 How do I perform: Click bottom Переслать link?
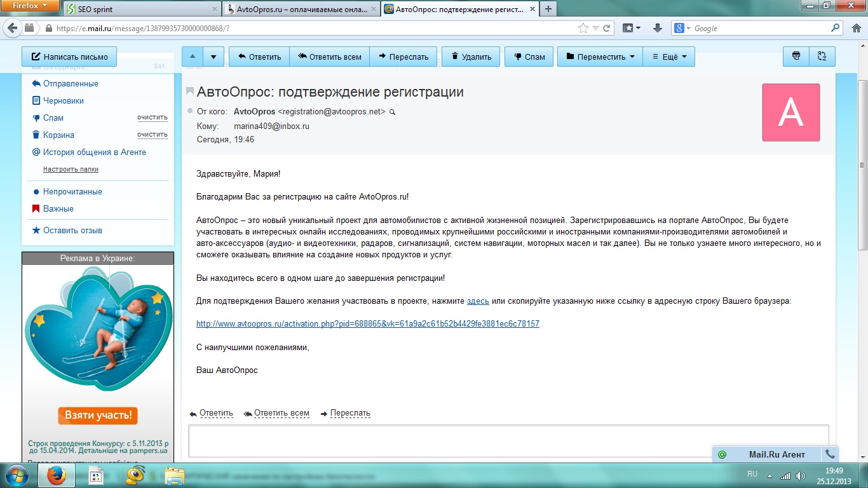click(350, 413)
